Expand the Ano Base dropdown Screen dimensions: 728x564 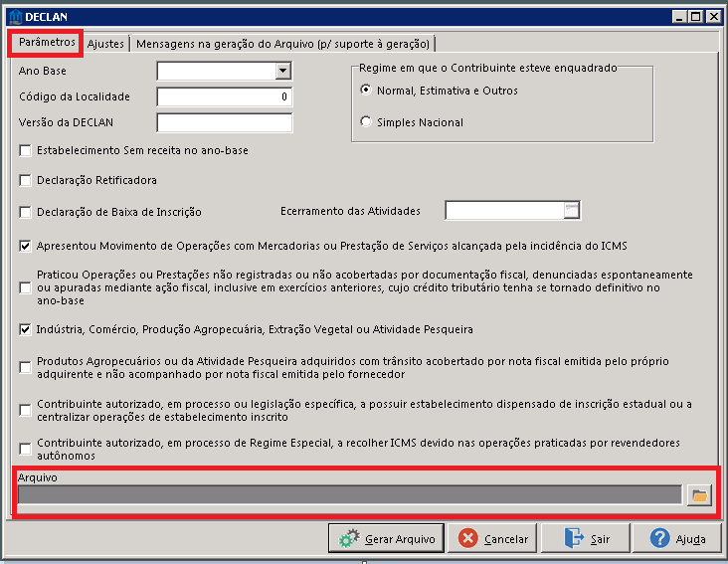tap(282, 71)
